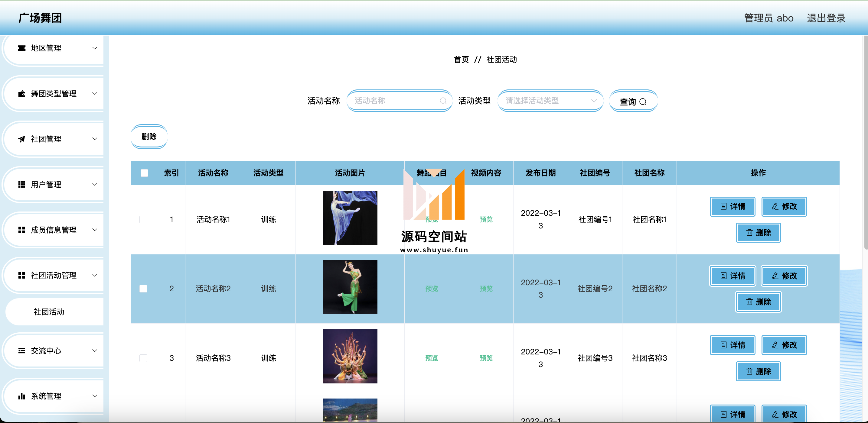Expand 地区管理 menu chevron
The width and height of the screenshot is (868, 423).
(x=95, y=48)
